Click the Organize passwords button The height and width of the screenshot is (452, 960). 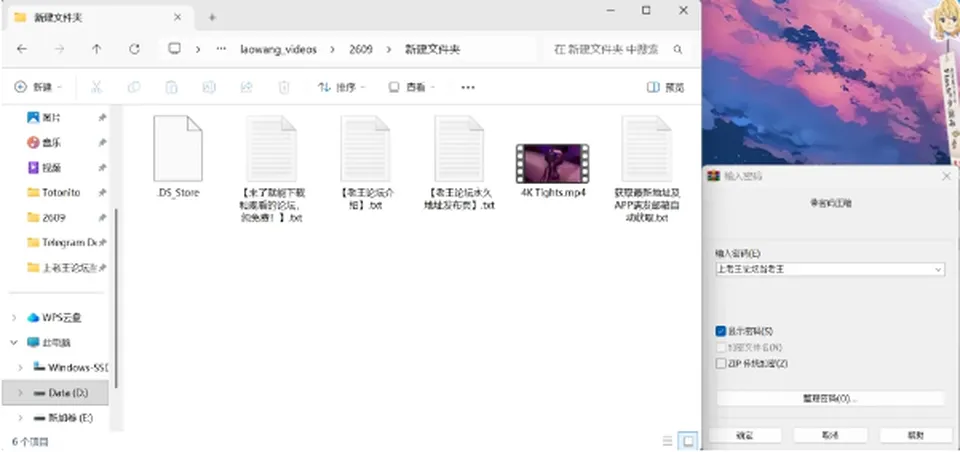pos(830,399)
